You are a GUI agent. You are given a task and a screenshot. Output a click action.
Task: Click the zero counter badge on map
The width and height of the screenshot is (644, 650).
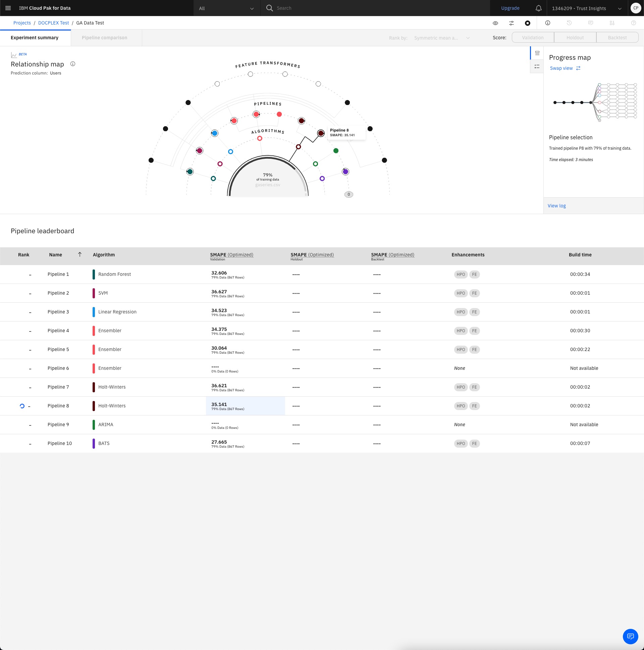point(349,194)
